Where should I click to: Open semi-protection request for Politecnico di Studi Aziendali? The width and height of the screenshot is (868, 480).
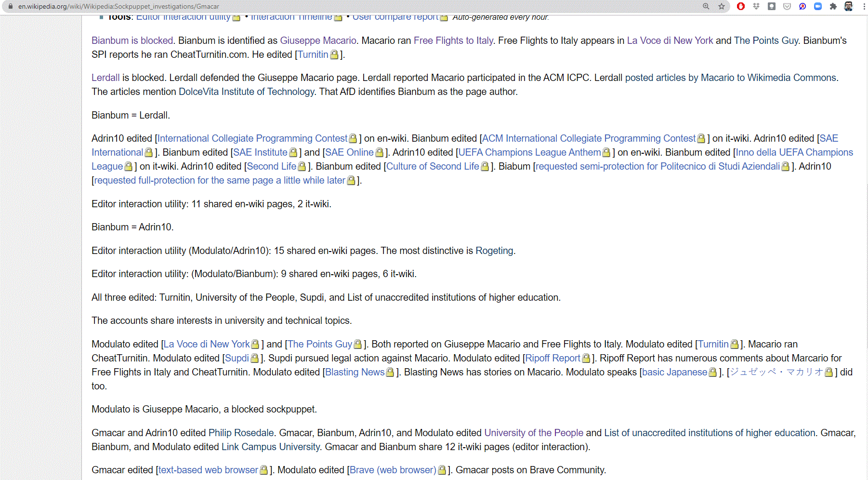(658, 166)
